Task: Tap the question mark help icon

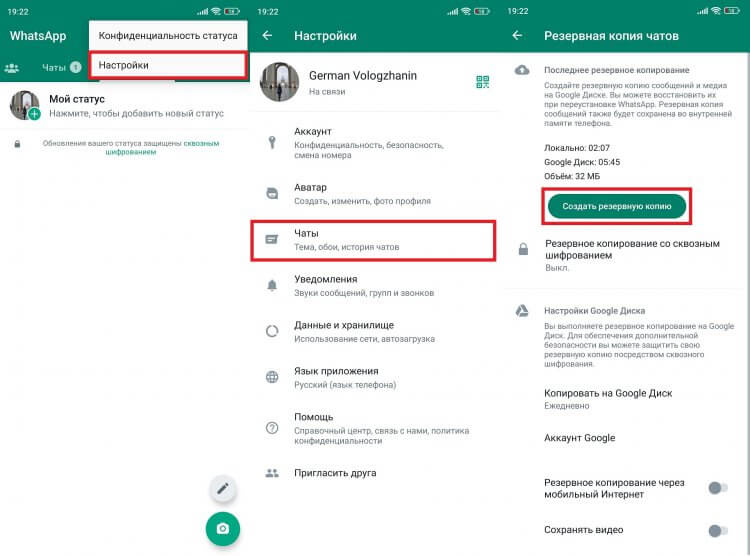Action: coord(272,428)
